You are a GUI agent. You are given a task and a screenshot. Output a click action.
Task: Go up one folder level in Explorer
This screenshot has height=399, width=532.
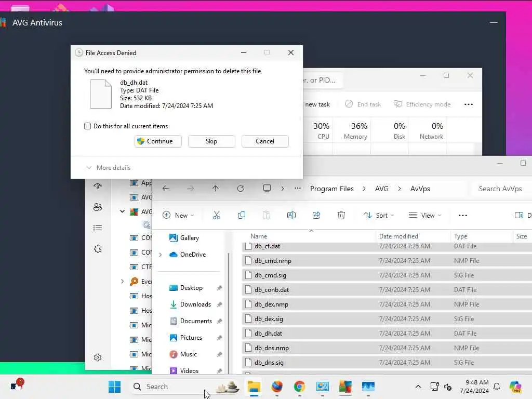pyautogui.click(x=216, y=189)
